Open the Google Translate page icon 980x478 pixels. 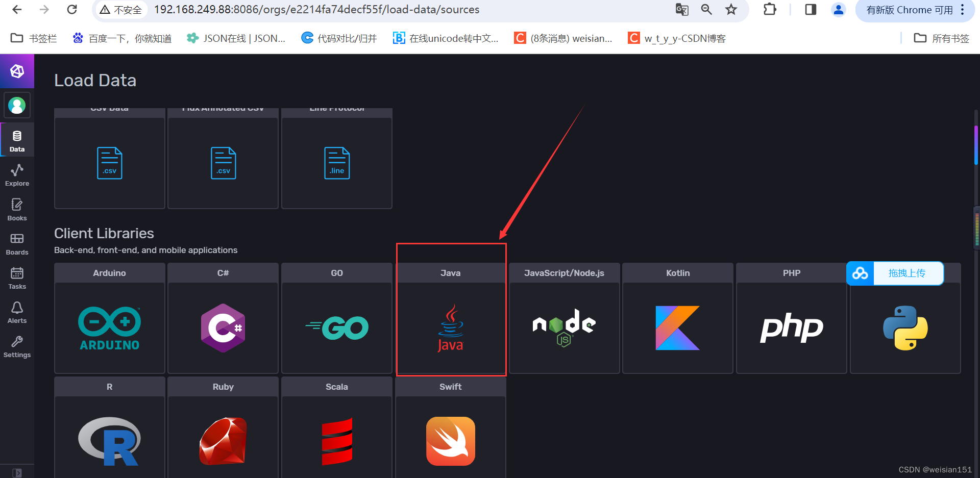coord(682,9)
